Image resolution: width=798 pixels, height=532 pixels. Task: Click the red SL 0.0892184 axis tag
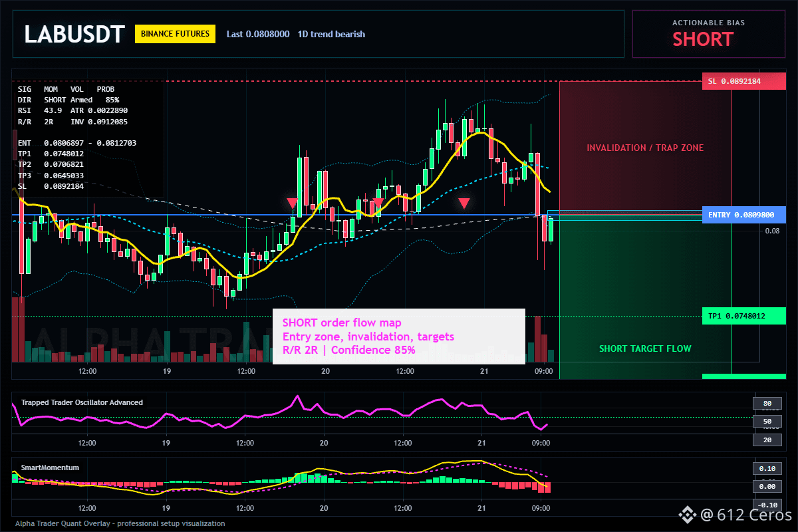[x=743, y=82]
